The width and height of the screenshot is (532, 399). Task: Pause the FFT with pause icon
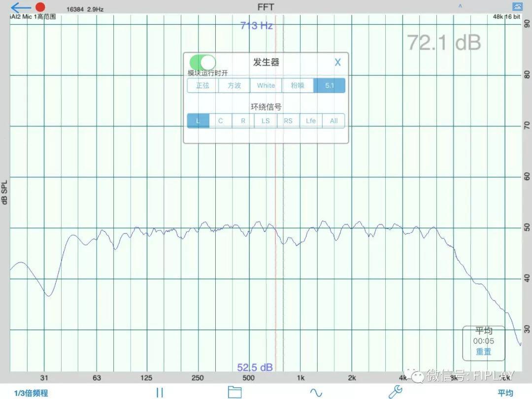[x=159, y=392]
